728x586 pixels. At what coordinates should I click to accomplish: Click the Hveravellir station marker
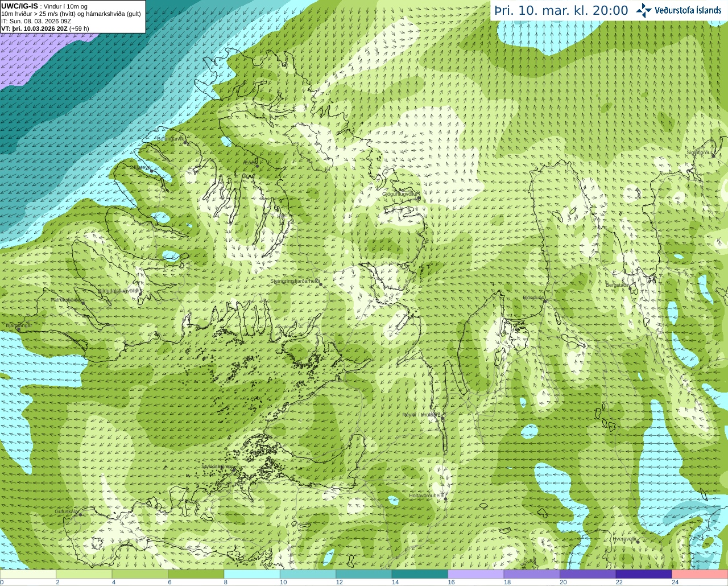(638, 542)
